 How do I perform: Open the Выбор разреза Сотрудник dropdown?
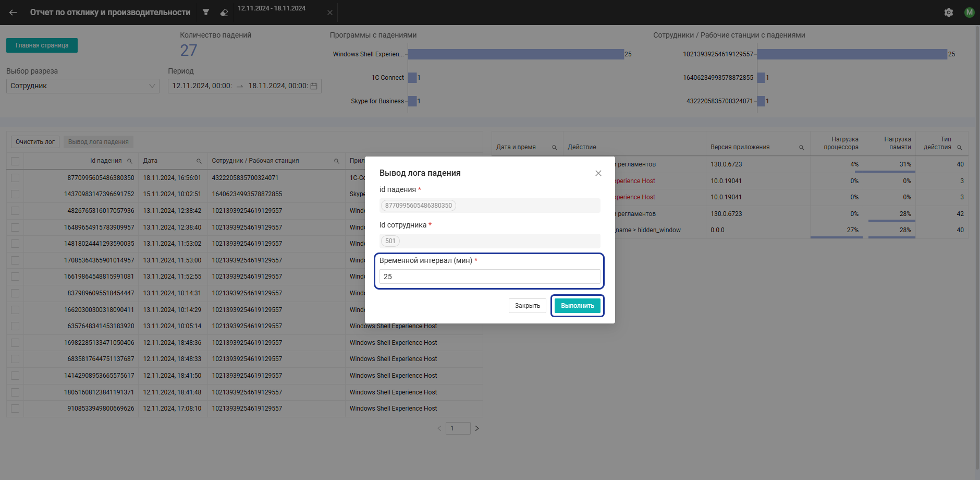coord(83,86)
